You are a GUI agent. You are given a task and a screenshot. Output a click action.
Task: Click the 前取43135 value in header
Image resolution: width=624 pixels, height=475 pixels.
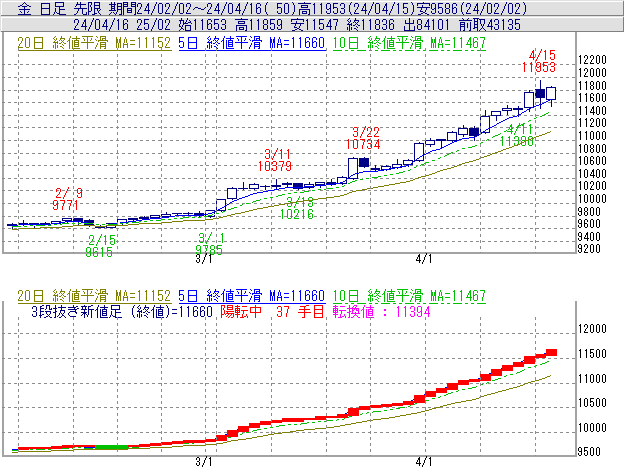click(x=490, y=25)
